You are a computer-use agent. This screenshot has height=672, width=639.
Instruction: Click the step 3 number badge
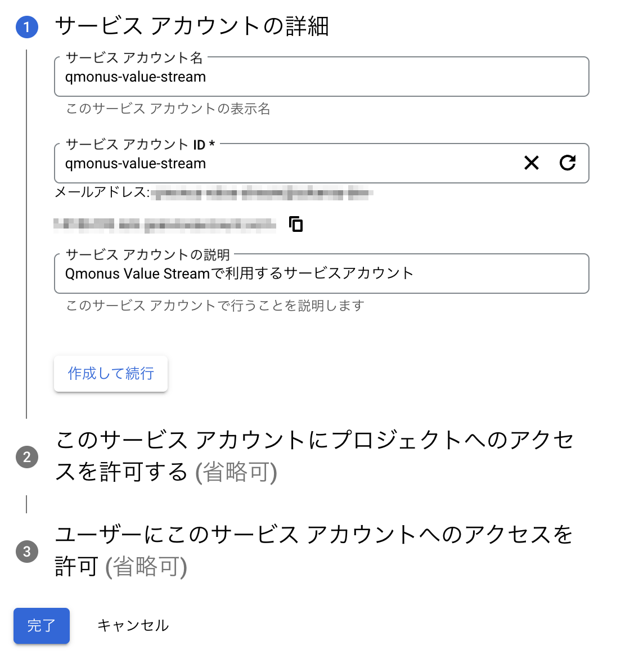pos(27,552)
